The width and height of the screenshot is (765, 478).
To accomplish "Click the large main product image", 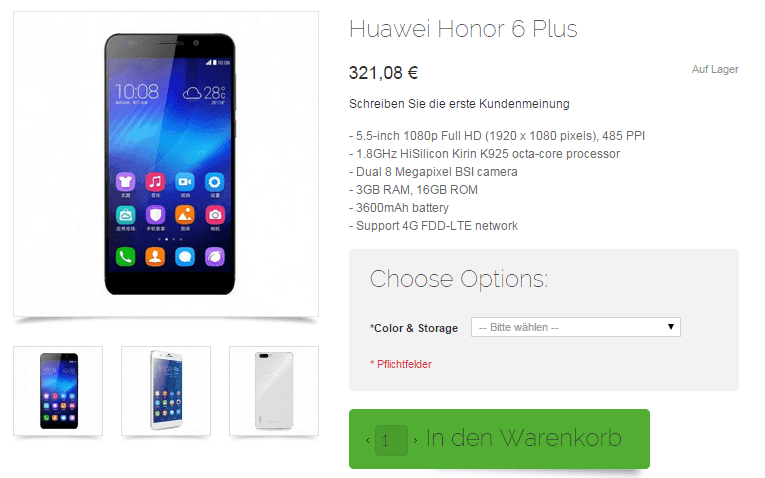I will 166,164.
